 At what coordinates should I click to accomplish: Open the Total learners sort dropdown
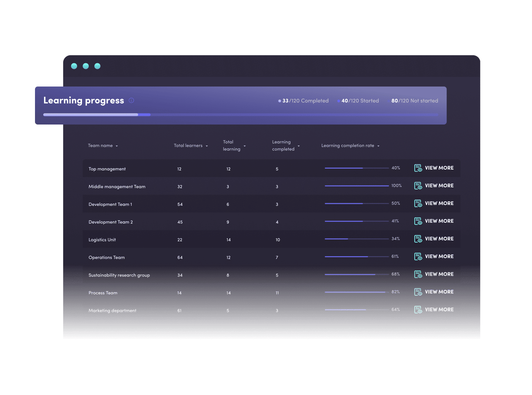click(206, 146)
